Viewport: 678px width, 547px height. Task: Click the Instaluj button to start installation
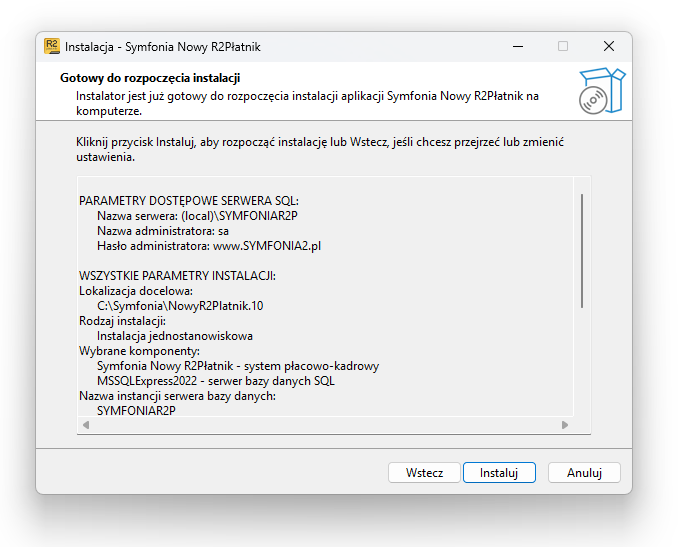[x=499, y=473]
